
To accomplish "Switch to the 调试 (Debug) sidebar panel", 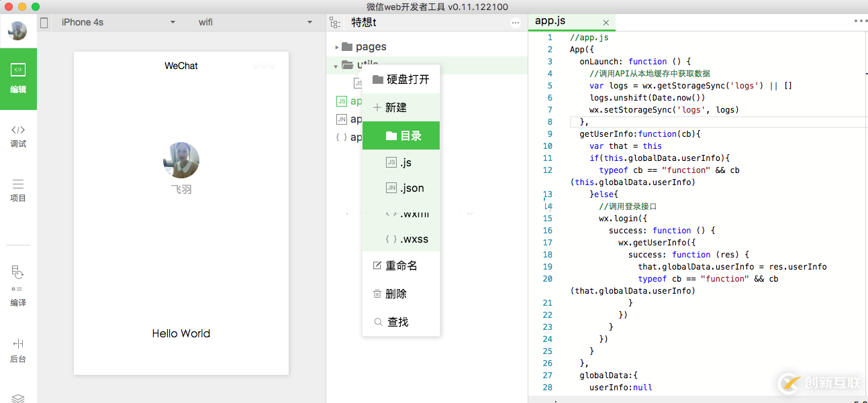I will coord(18,135).
